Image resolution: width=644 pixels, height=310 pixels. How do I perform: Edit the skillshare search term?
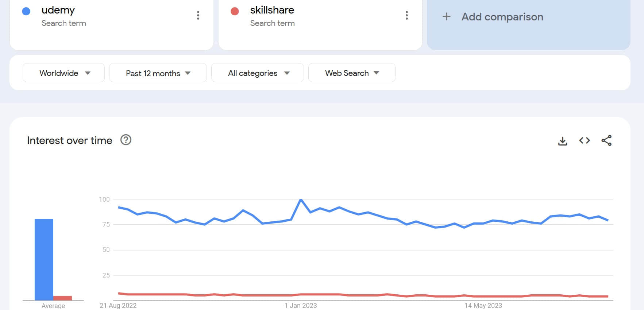272,10
